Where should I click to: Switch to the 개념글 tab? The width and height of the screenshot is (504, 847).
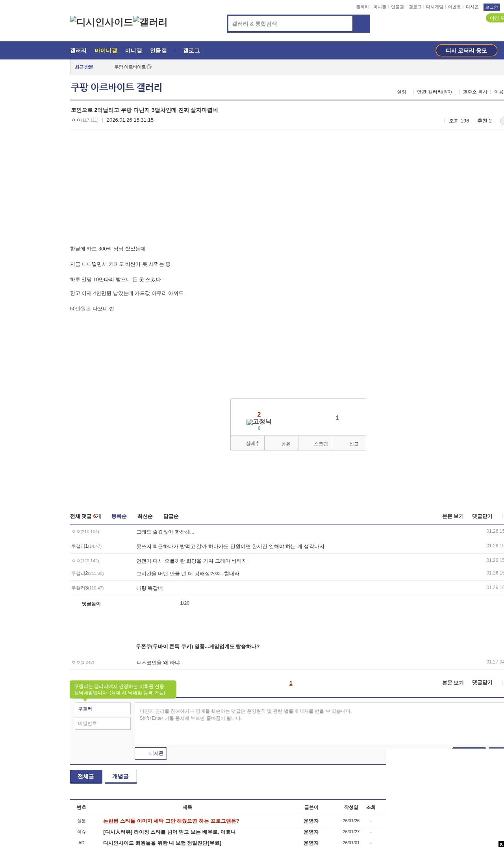point(121,777)
